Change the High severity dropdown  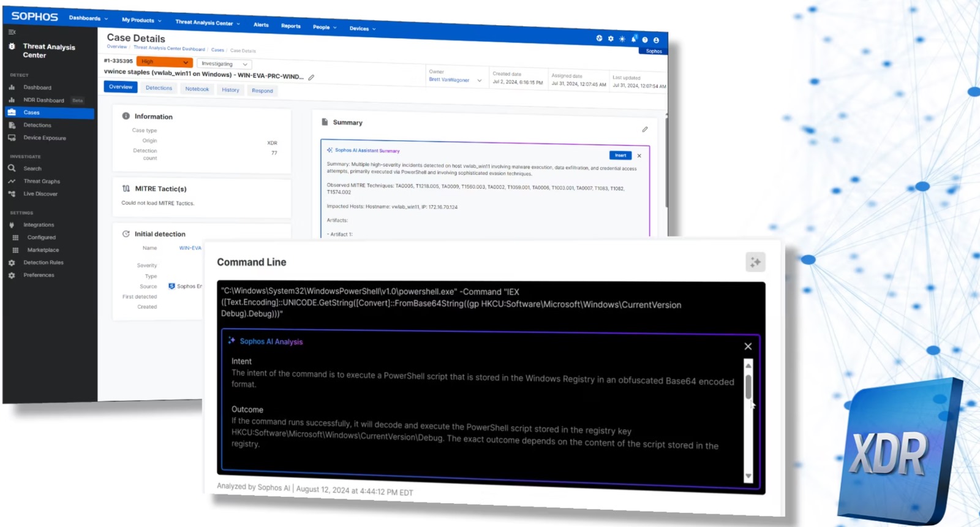tap(165, 62)
